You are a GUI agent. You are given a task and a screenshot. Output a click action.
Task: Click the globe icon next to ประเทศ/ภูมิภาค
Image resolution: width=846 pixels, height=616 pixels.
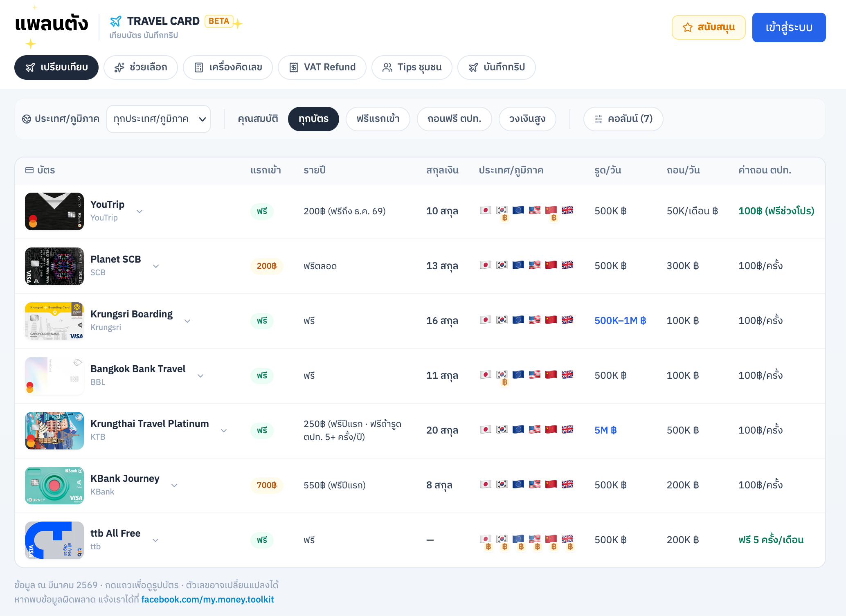point(27,119)
